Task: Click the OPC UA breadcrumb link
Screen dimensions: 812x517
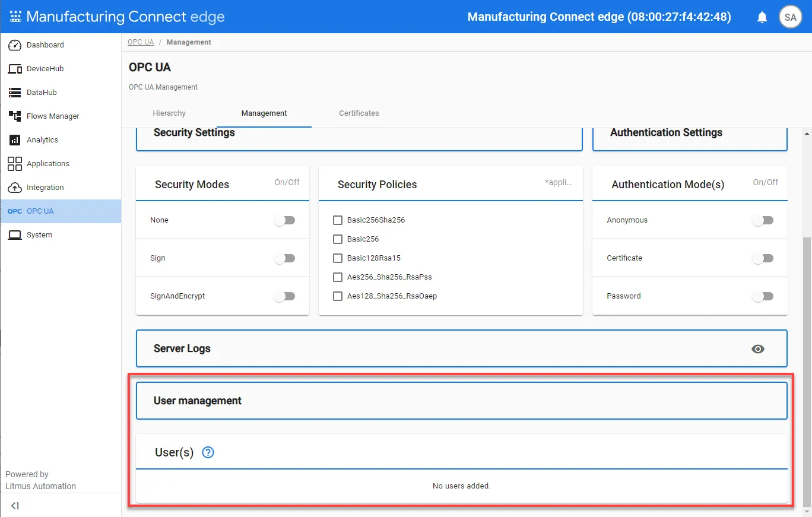Action: [141, 42]
